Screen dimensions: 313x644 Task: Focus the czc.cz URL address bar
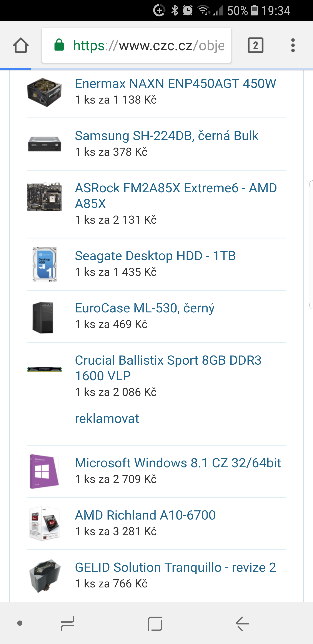coord(149,45)
